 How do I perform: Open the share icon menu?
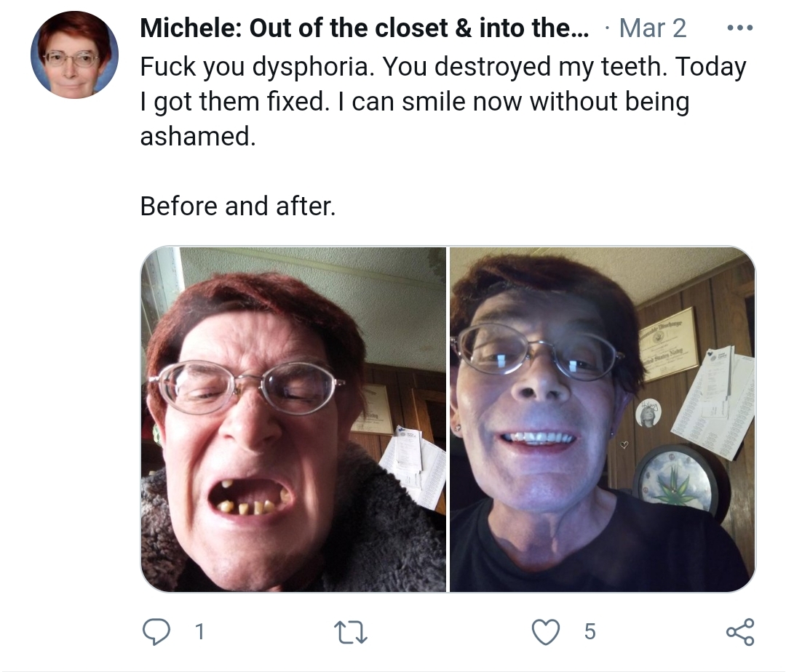(740, 632)
